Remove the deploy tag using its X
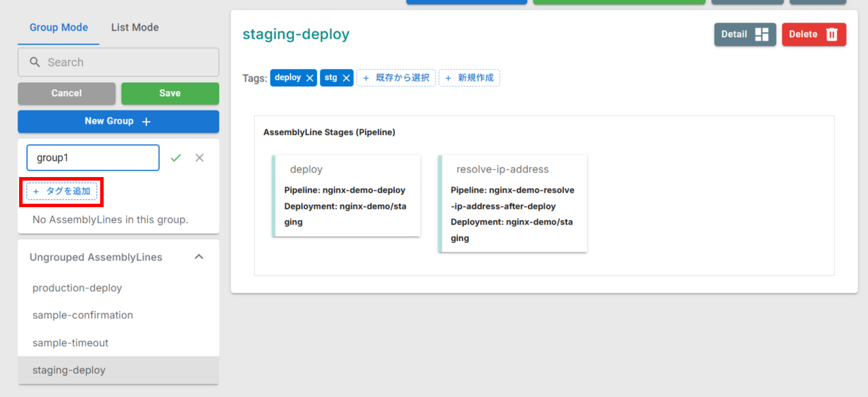 pos(310,77)
